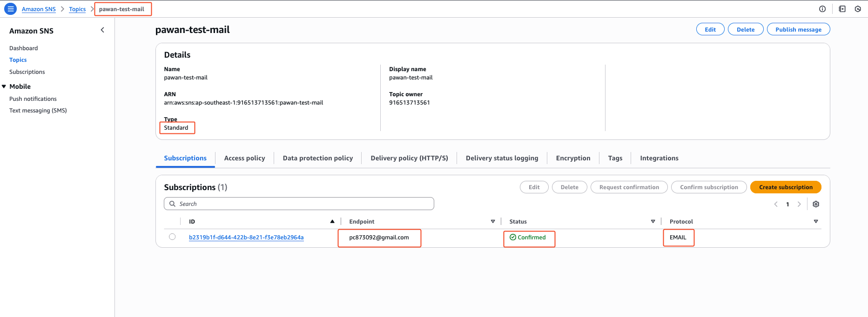Click the EMAIL protocol cell

[x=678, y=238]
